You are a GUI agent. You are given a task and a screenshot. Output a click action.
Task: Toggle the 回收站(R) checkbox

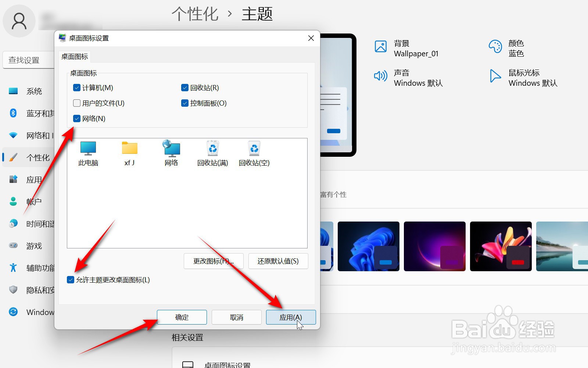pyautogui.click(x=185, y=88)
